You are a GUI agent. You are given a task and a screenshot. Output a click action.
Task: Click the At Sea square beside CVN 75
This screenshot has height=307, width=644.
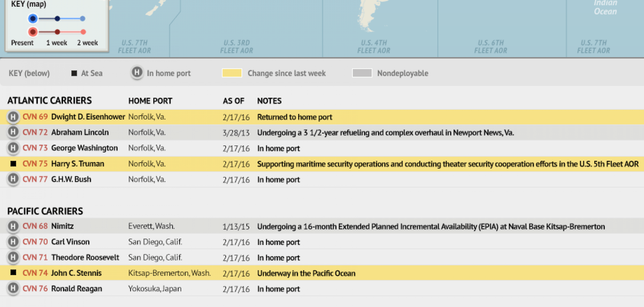[13, 164]
